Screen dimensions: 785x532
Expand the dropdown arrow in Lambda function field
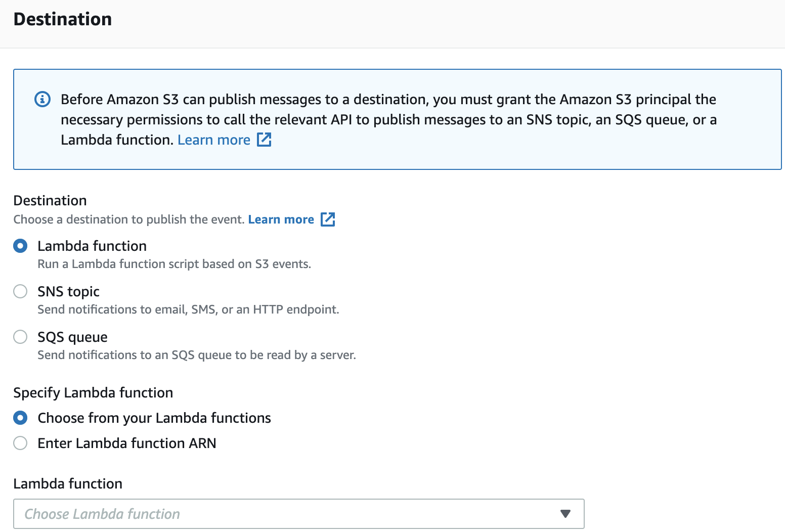(x=565, y=514)
